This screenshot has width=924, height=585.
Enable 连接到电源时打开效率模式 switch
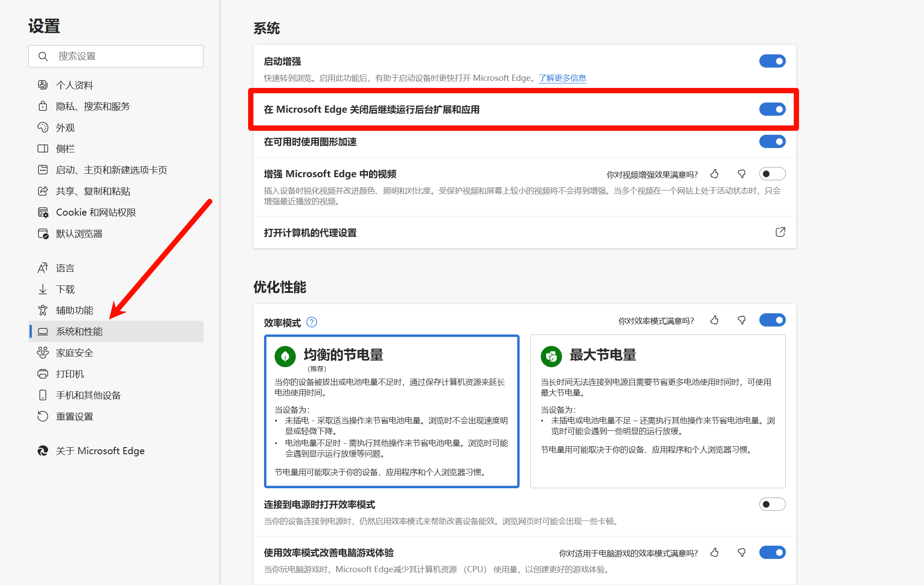point(772,504)
